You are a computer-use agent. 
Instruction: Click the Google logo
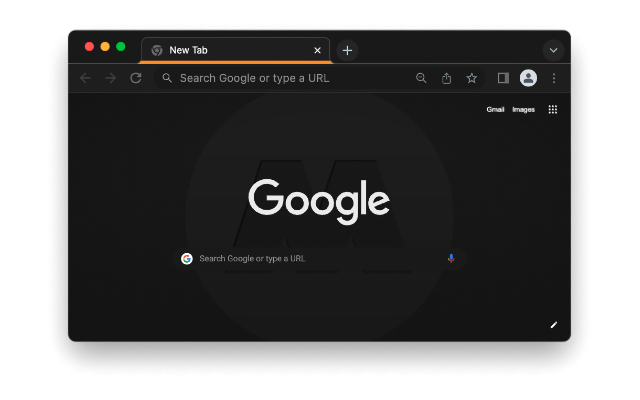[319, 201]
